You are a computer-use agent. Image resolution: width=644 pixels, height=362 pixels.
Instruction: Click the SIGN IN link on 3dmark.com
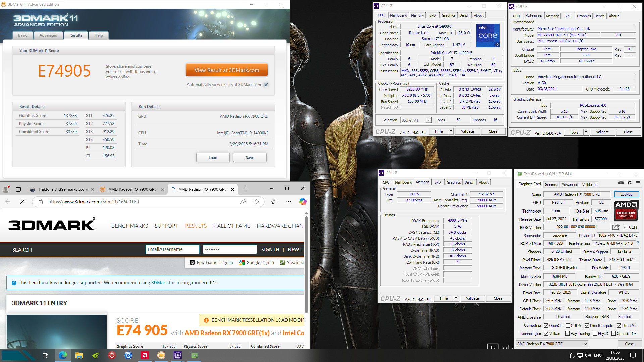point(270,250)
